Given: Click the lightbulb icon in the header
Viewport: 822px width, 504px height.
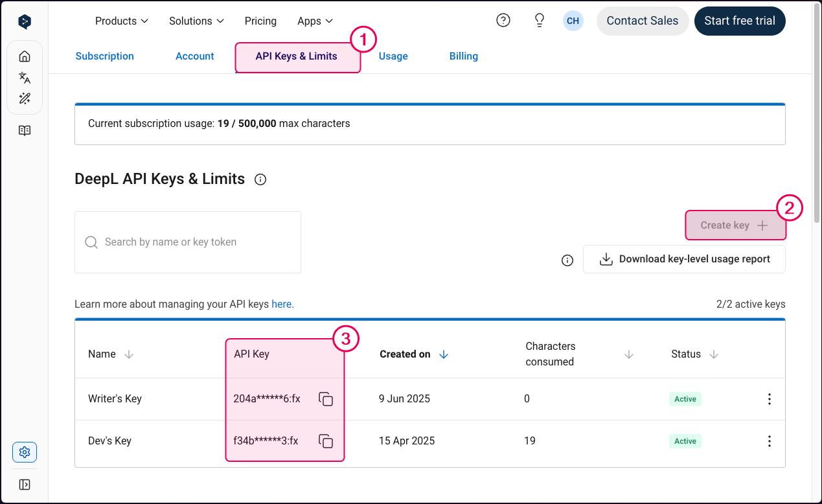Looking at the screenshot, I should click(539, 20).
